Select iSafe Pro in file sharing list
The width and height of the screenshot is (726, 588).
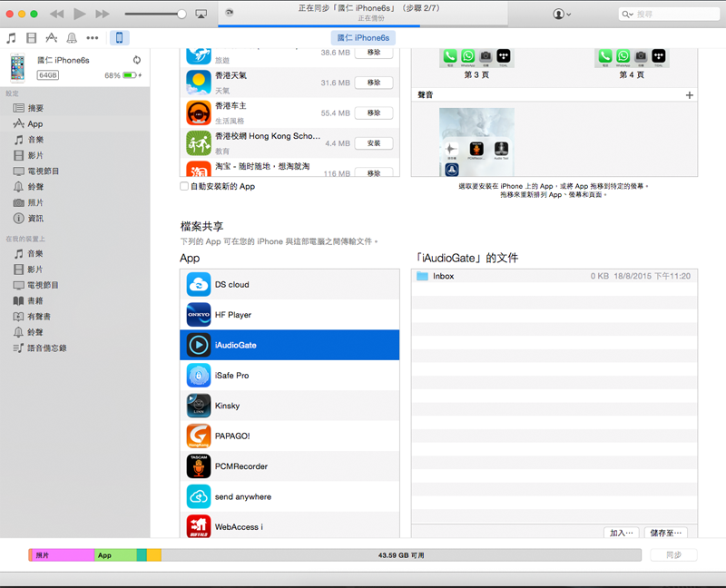[x=289, y=376]
